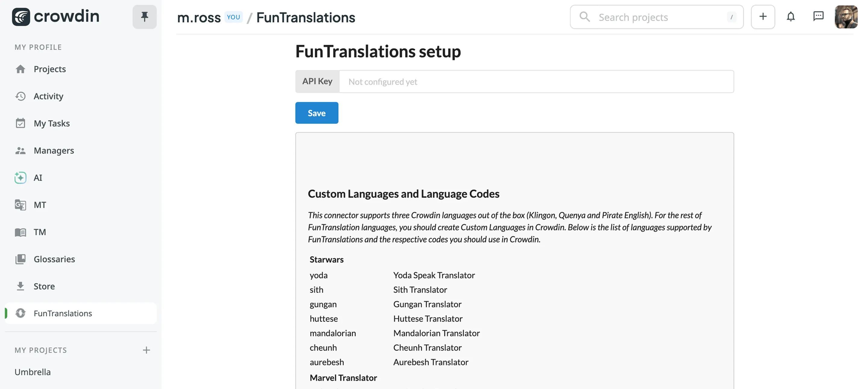Open the notifications bell
Image resolution: width=868 pixels, height=389 pixels.
click(x=791, y=17)
